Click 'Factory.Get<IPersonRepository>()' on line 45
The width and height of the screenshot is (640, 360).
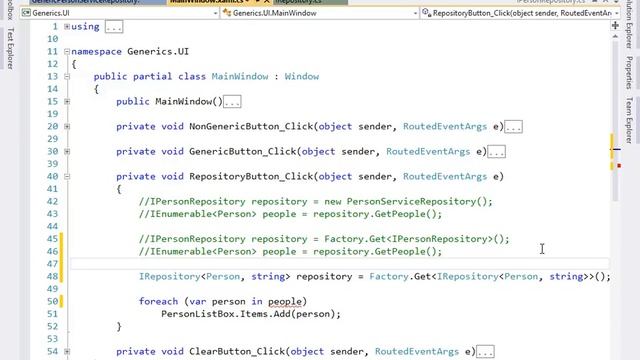(414, 239)
